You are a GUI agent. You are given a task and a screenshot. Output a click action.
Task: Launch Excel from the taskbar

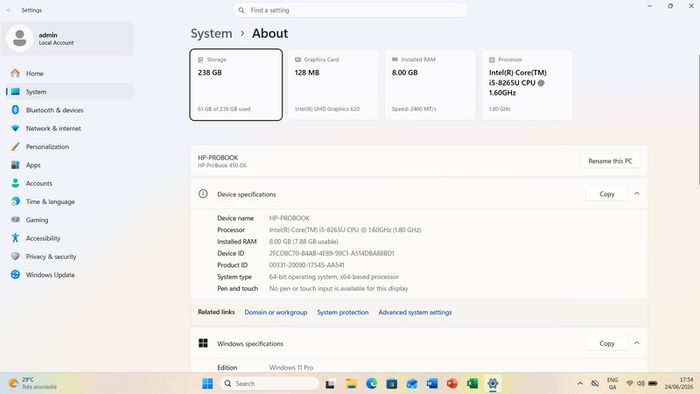click(472, 384)
